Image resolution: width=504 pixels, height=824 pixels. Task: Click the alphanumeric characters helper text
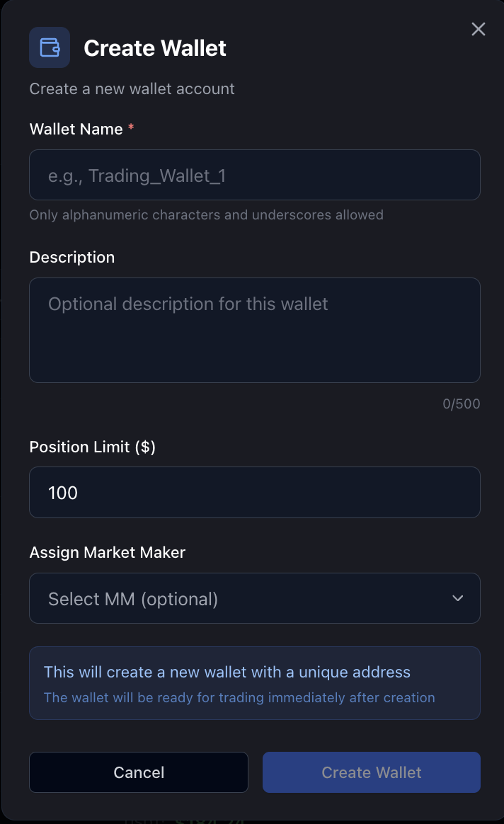(x=206, y=214)
